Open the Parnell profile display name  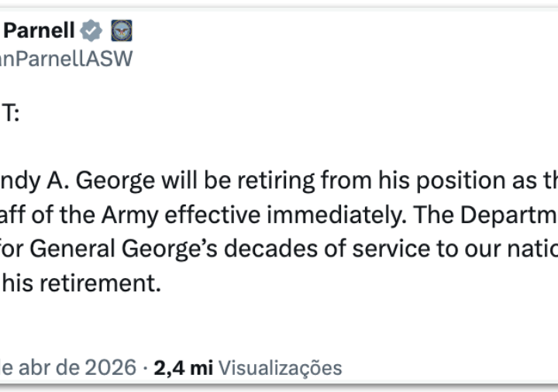(40, 31)
